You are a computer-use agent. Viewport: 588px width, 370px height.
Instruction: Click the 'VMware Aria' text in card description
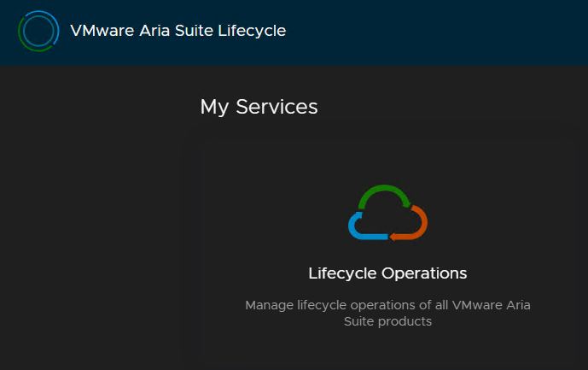[492, 305]
